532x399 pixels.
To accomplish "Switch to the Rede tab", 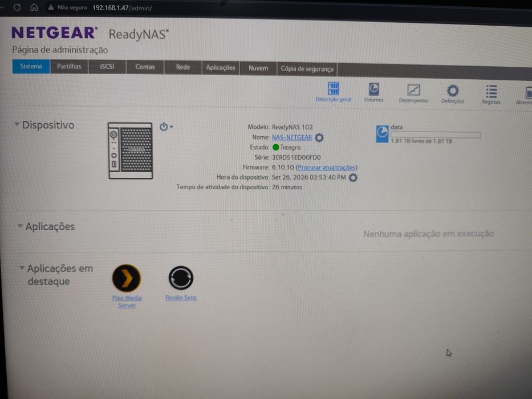I will pyautogui.click(x=183, y=67).
